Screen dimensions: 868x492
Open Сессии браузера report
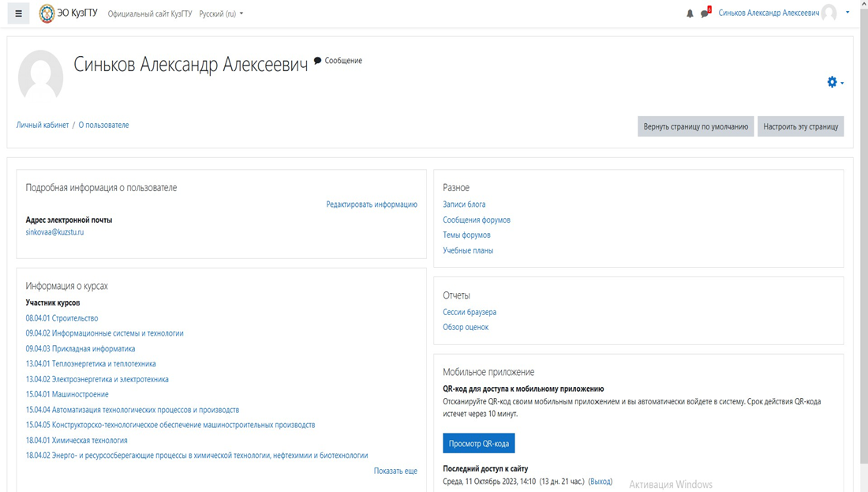pos(470,313)
